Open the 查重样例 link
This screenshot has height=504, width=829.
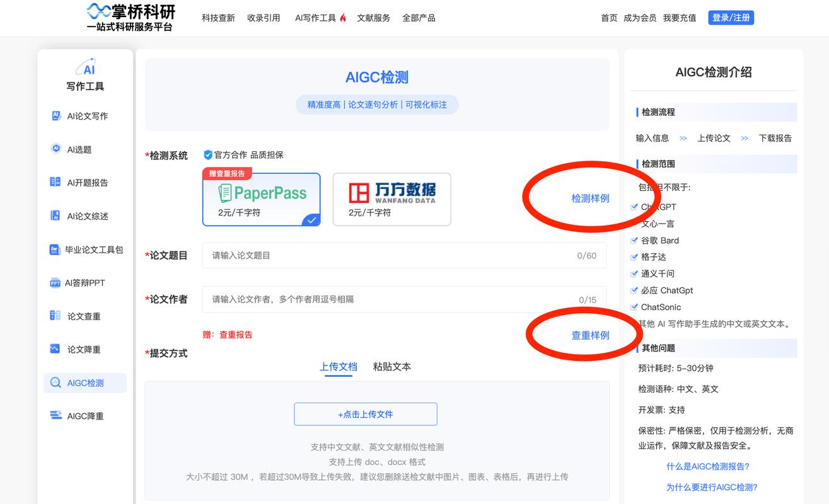tap(590, 335)
